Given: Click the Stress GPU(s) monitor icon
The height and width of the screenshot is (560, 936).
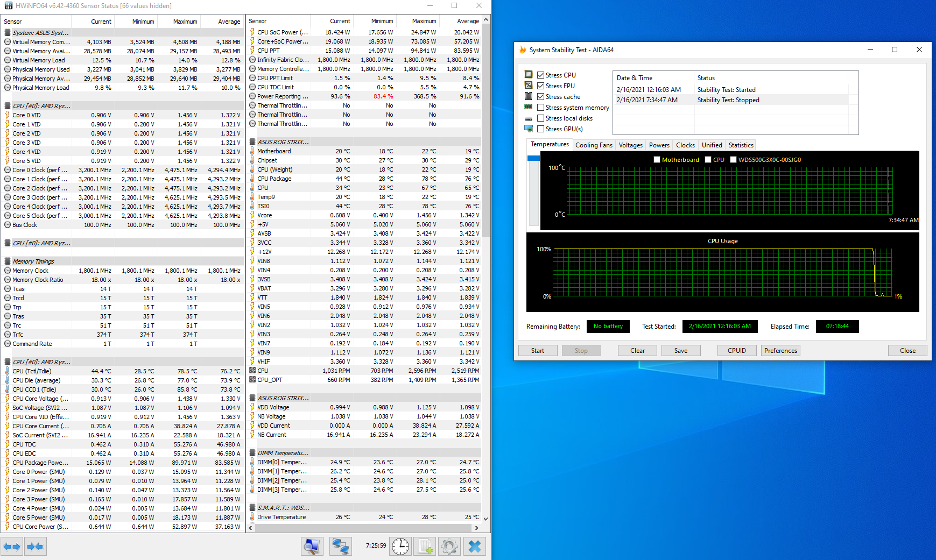Looking at the screenshot, I should pyautogui.click(x=529, y=129).
